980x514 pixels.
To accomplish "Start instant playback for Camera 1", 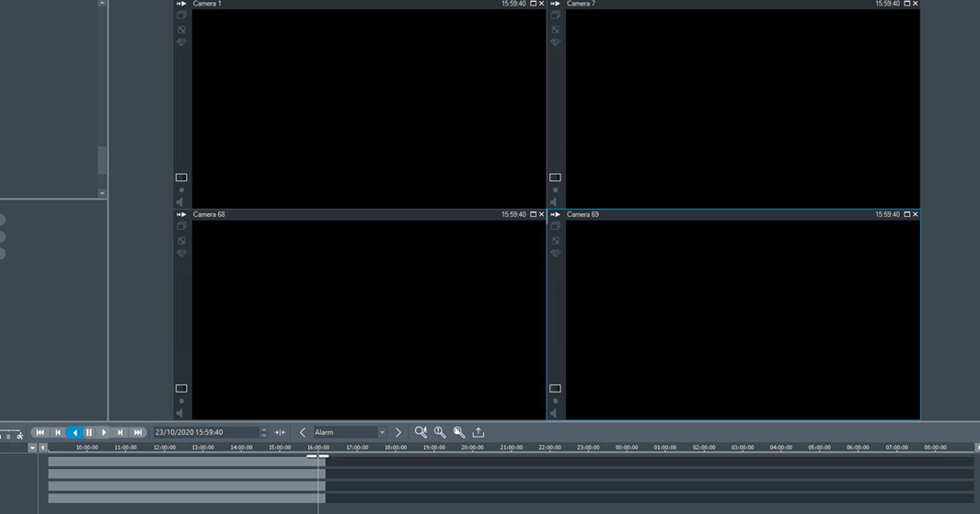I will click(x=181, y=4).
